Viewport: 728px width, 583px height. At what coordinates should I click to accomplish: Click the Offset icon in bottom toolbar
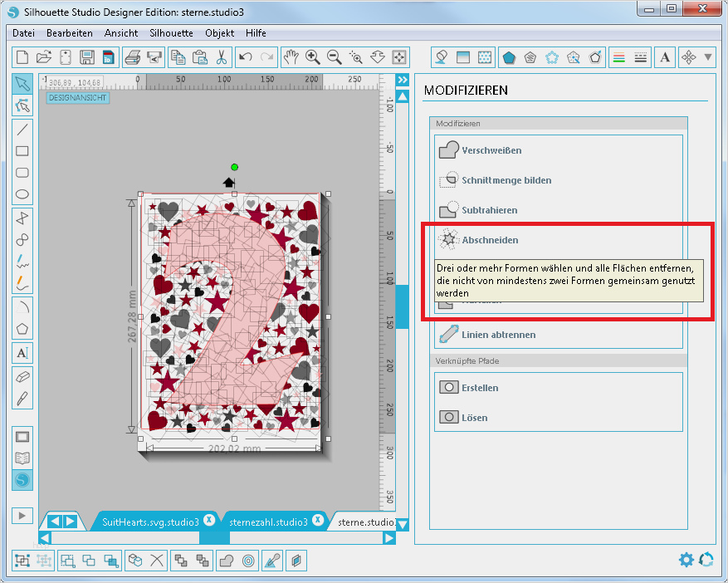(x=248, y=561)
